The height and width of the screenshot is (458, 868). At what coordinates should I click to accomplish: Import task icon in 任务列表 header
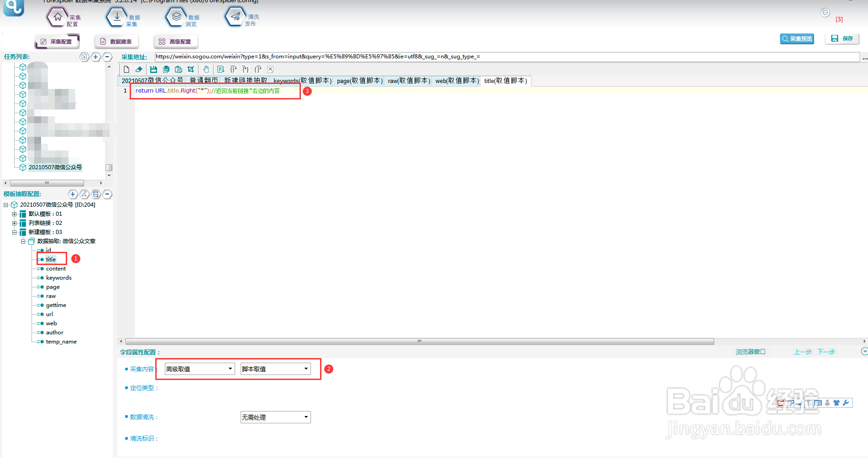coord(84,57)
